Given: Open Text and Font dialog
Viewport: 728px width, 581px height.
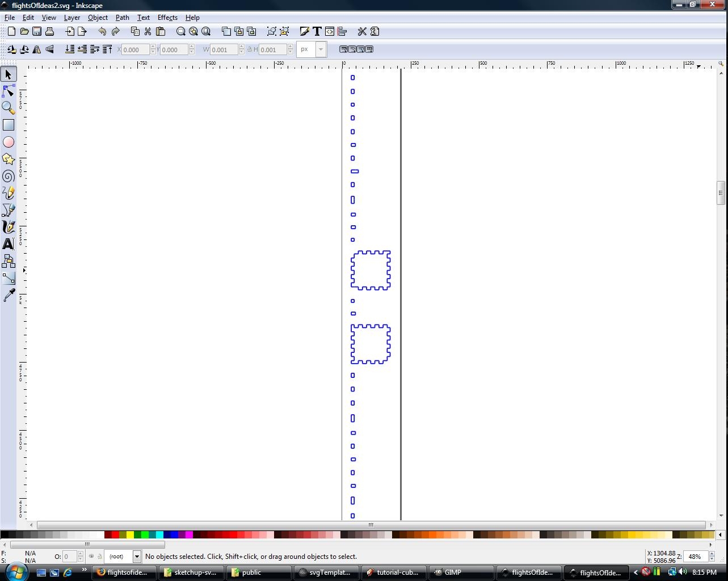Looking at the screenshot, I should click(x=317, y=31).
